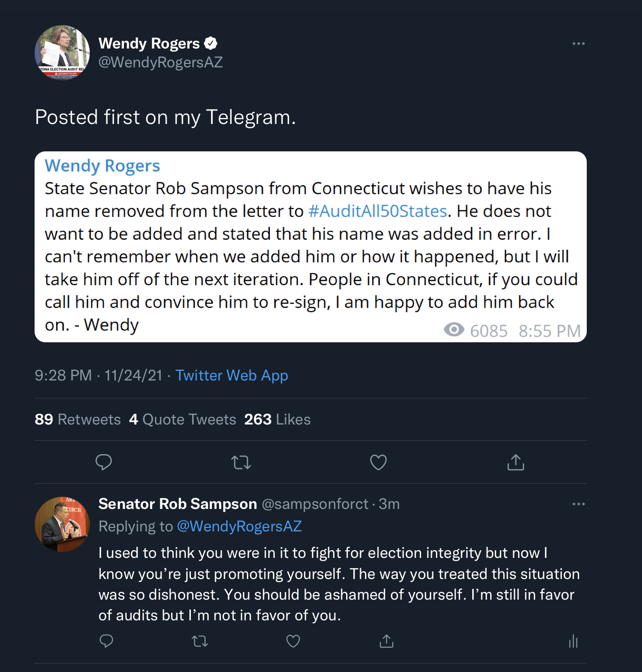Open Wendy Rogers' profile picture

click(62, 53)
